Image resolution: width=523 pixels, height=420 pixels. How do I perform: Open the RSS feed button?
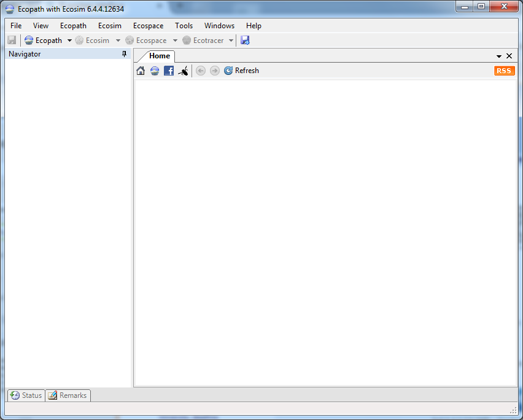[505, 71]
